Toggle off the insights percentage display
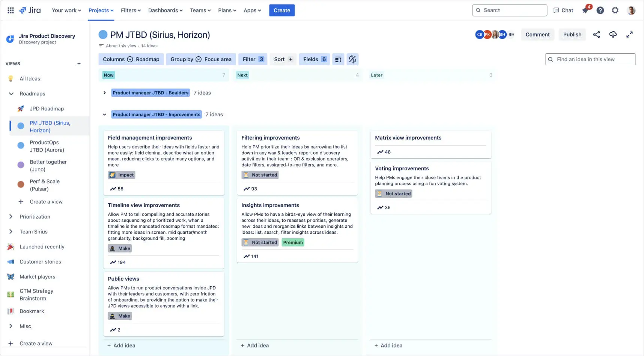Image resolution: width=644 pixels, height=356 pixels. pyautogui.click(x=352, y=59)
